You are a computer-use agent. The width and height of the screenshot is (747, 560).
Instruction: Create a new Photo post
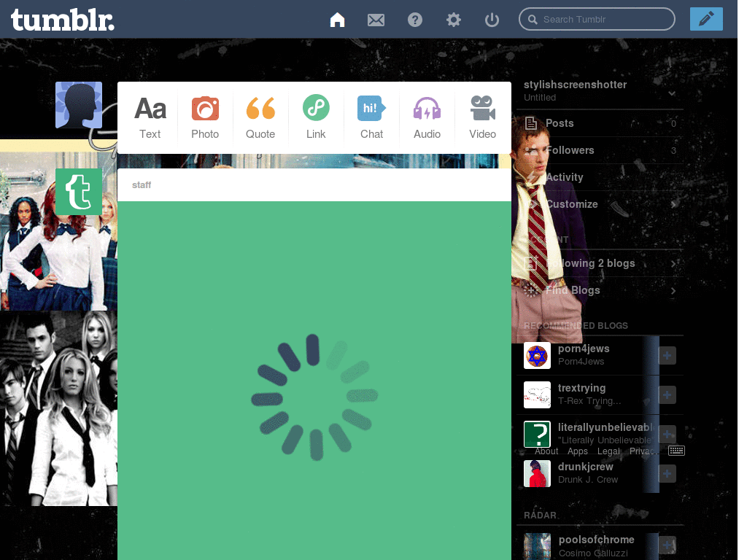coord(205,117)
